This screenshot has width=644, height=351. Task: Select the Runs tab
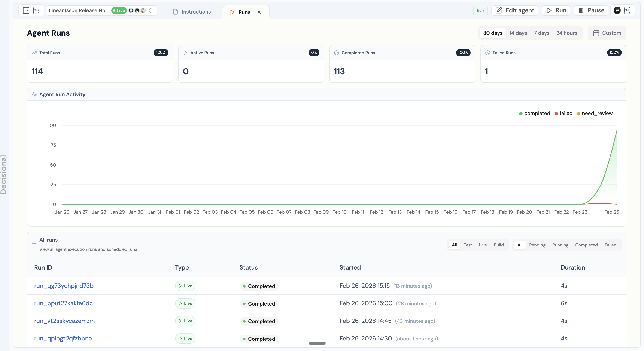(244, 12)
